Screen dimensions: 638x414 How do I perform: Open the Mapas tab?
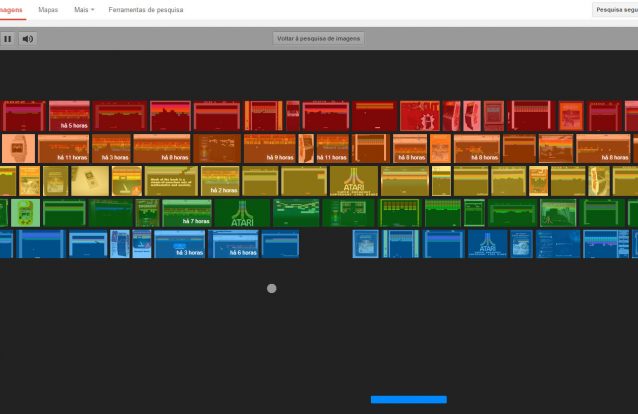[48, 9]
